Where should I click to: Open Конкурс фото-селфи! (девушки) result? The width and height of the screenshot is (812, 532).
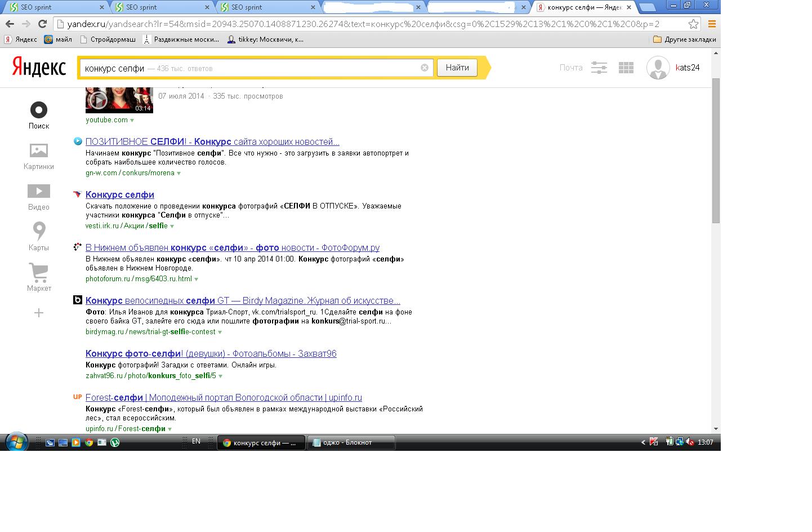coord(211,353)
